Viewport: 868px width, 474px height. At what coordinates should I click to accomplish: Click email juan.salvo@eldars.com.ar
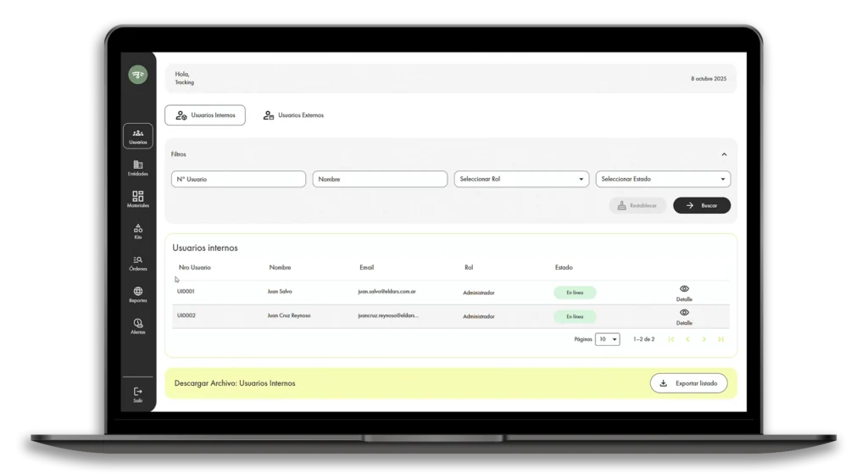click(x=387, y=291)
